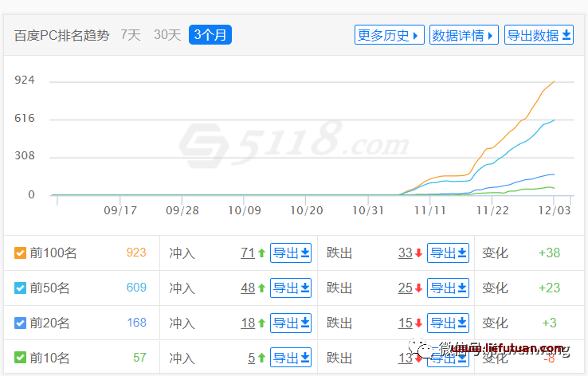Screen dimensions: 588x376
Task: Open the 71 冲入 count link
Action: pos(248,253)
